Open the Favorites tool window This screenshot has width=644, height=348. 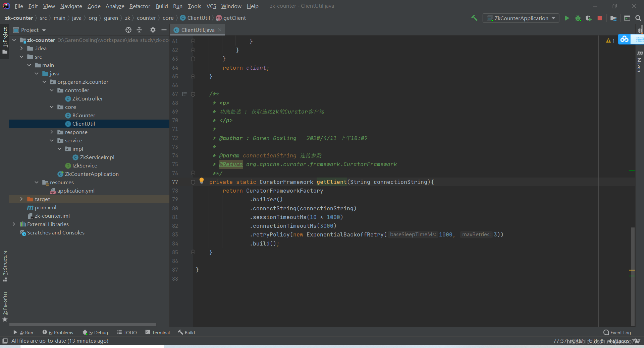(x=5, y=306)
